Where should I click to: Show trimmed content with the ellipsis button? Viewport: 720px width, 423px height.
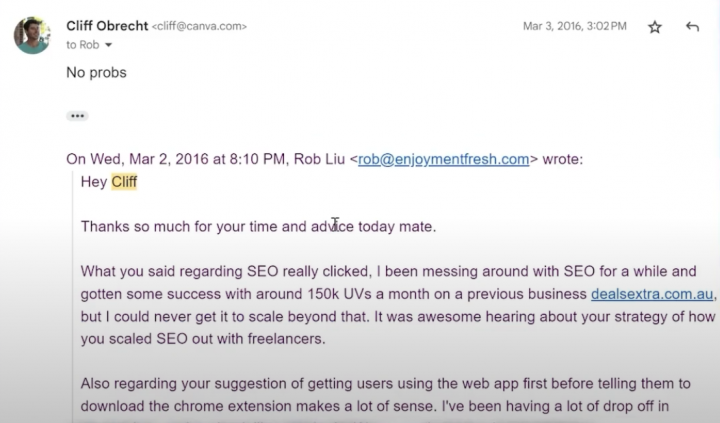[x=77, y=116]
